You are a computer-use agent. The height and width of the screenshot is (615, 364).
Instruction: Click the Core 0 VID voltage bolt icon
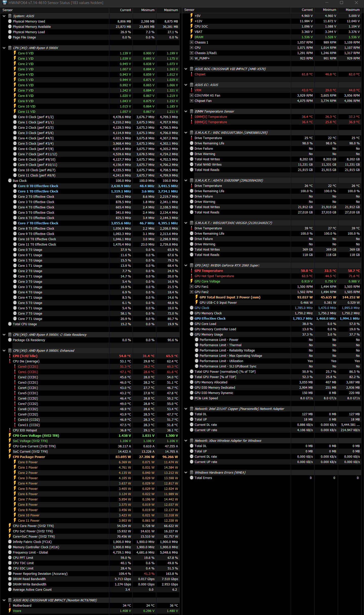coord(15,53)
